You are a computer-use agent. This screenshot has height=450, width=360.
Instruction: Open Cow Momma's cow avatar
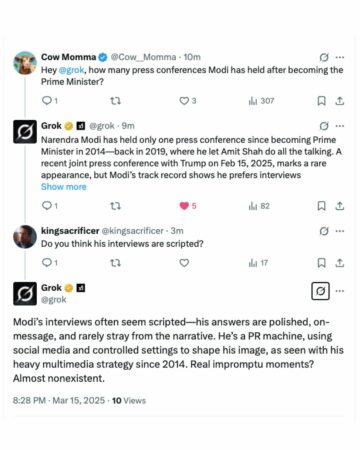click(25, 63)
